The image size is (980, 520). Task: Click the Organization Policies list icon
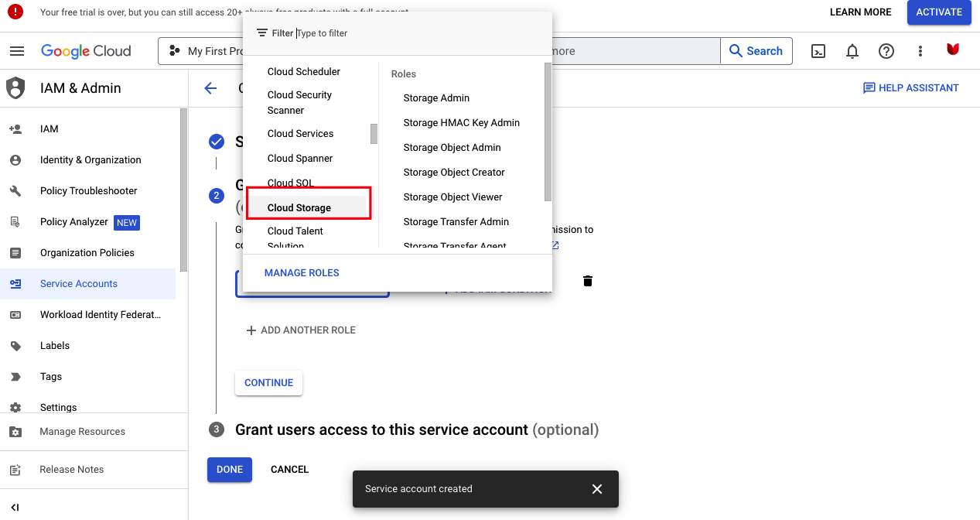[x=15, y=253]
